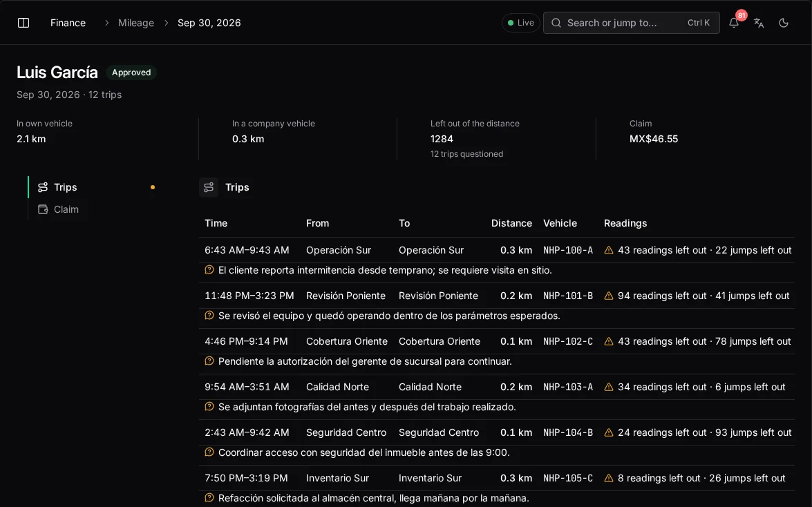Click 'Revisión Poniente' in the From column

coord(346,296)
